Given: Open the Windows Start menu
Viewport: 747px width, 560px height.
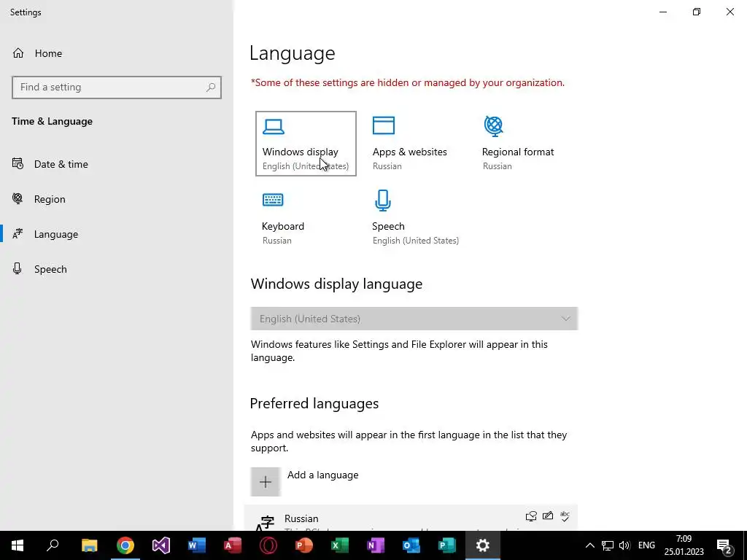Looking at the screenshot, I should [x=18, y=545].
